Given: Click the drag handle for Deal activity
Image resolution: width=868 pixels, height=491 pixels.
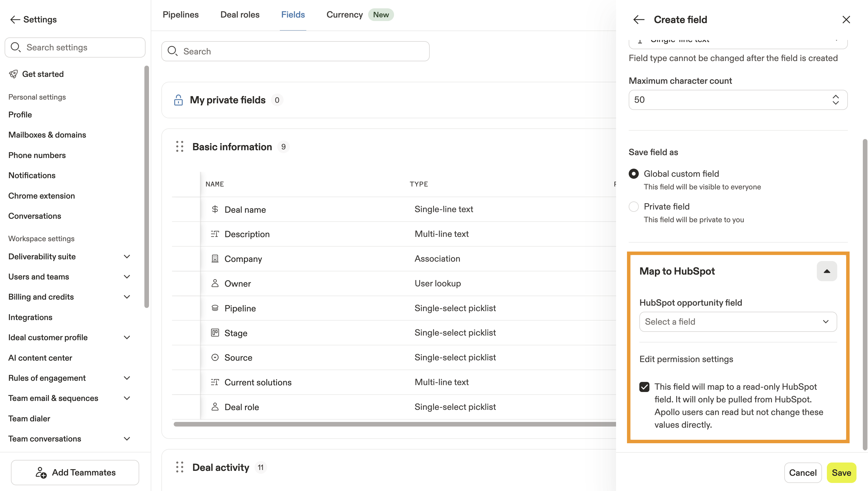Looking at the screenshot, I should 179,467.
